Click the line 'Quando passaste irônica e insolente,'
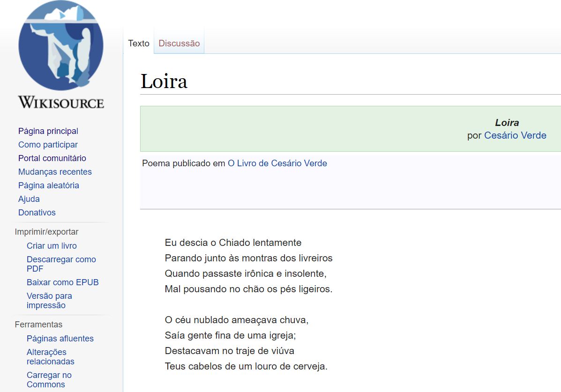Viewport: 561px width, 392px height. pyautogui.click(x=246, y=273)
